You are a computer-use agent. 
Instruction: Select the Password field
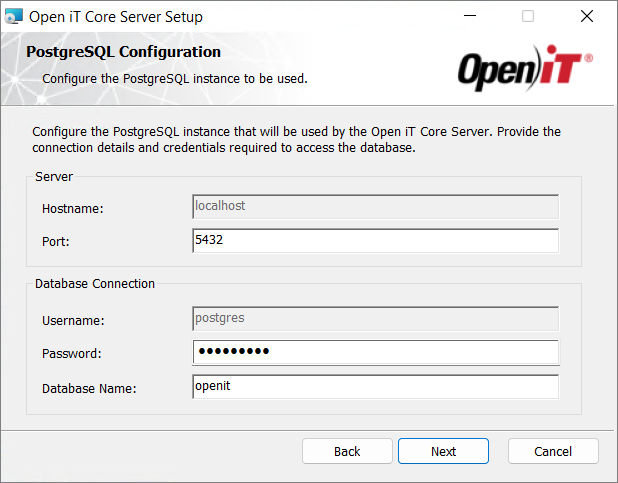376,352
